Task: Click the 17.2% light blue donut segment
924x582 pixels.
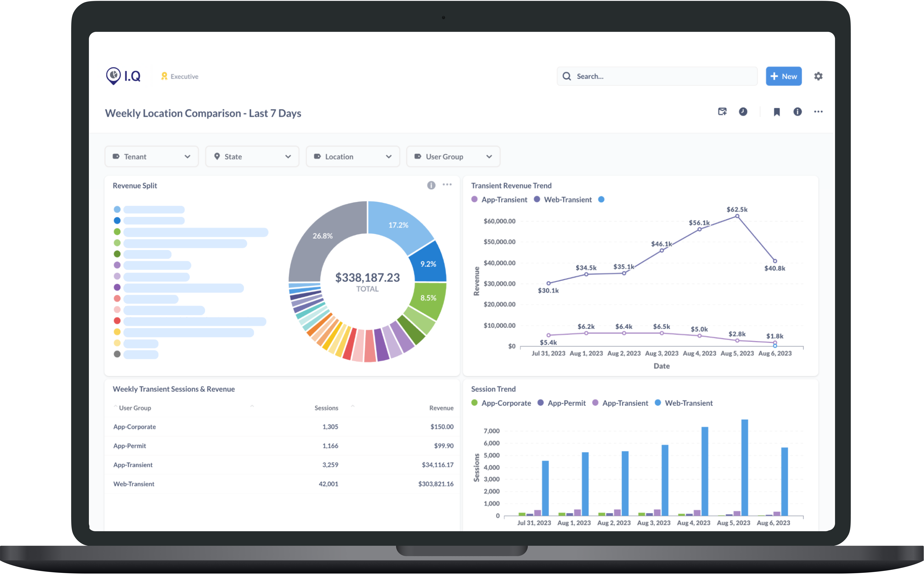Action: click(x=398, y=225)
